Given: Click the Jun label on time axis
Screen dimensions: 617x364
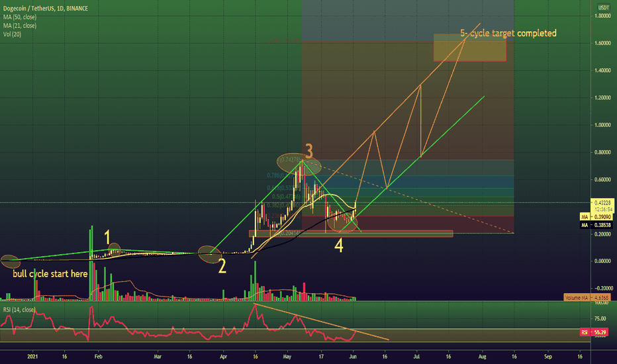Looking at the screenshot, I should click(353, 357).
